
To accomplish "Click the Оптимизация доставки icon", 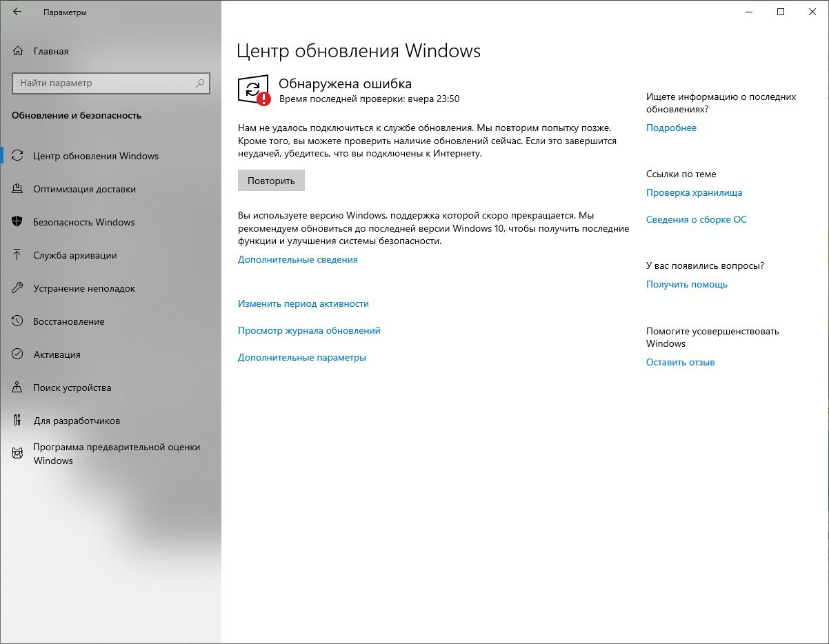I will pyautogui.click(x=18, y=189).
